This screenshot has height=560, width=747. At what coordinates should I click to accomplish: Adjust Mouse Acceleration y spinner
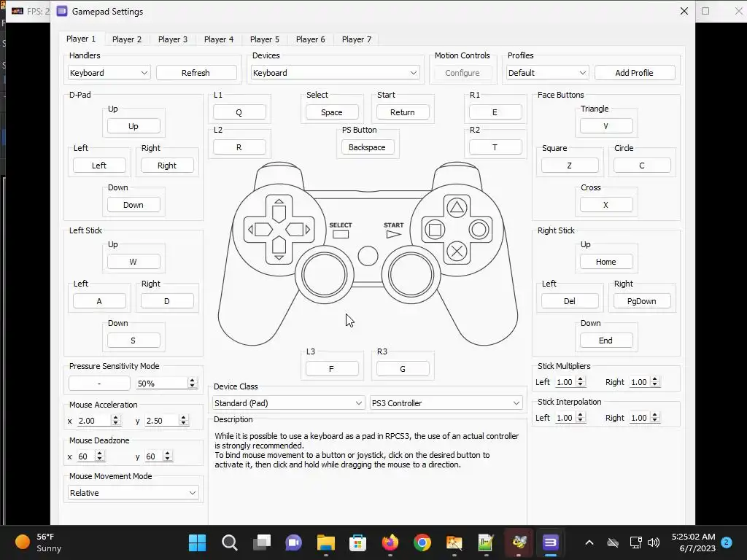click(x=183, y=421)
